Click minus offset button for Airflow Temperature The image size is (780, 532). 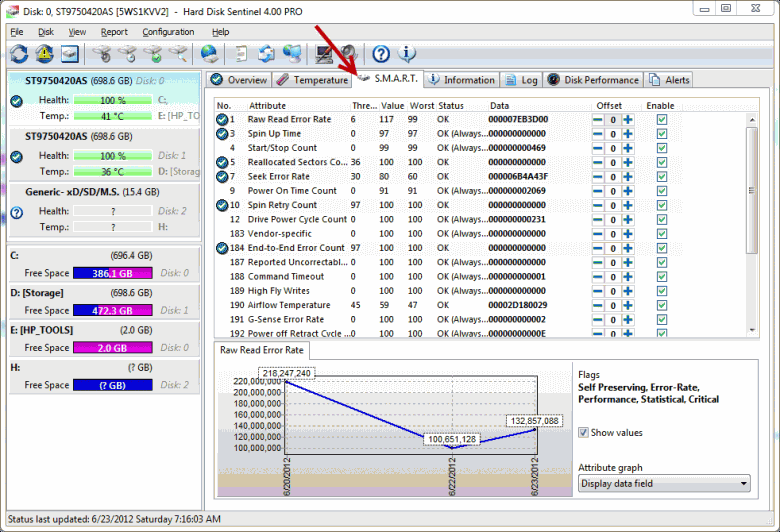598,306
